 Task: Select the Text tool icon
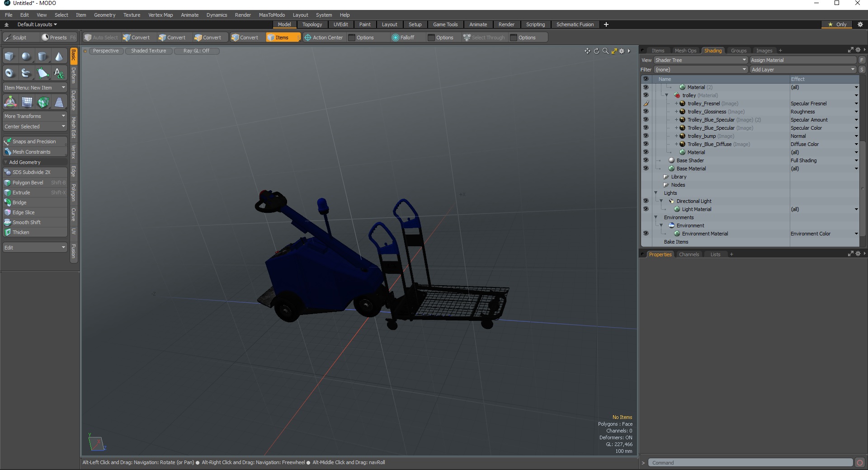coord(59,73)
